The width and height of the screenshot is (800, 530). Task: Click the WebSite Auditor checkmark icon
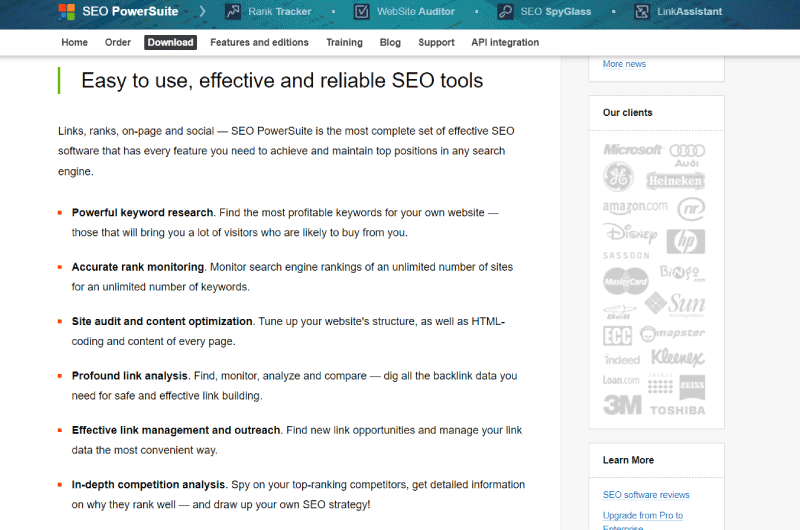tap(362, 11)
